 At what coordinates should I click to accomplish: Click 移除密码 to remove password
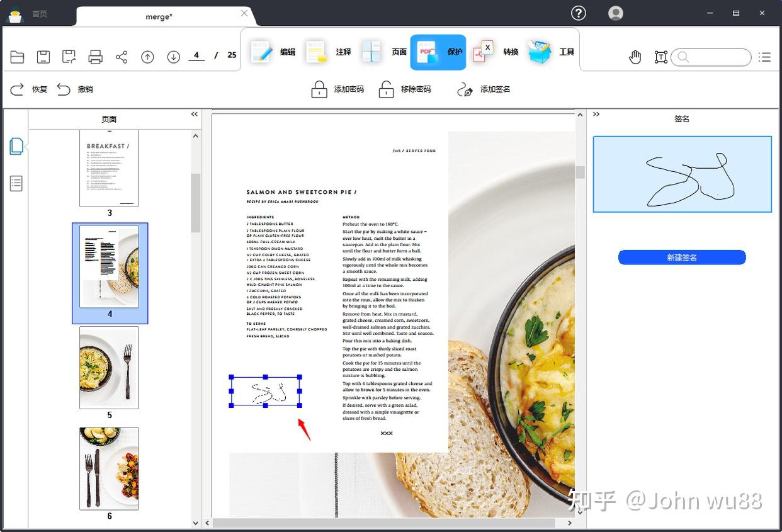[x=404, y=89]
